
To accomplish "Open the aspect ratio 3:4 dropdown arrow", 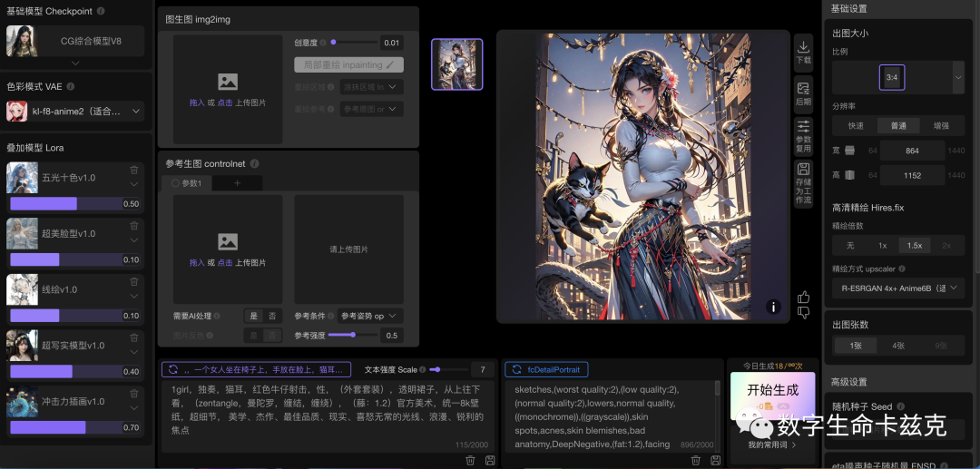I will click(x=958, y=77).
